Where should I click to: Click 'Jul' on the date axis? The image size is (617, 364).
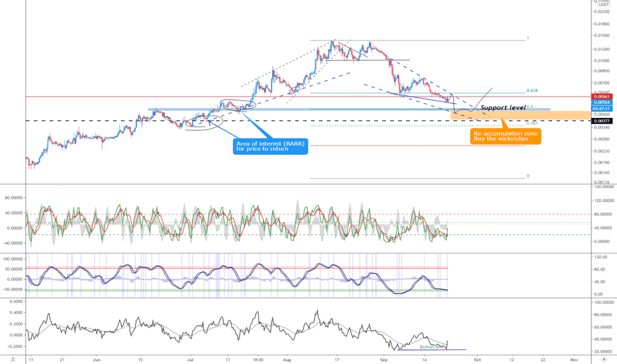click(x=191, y=359)
